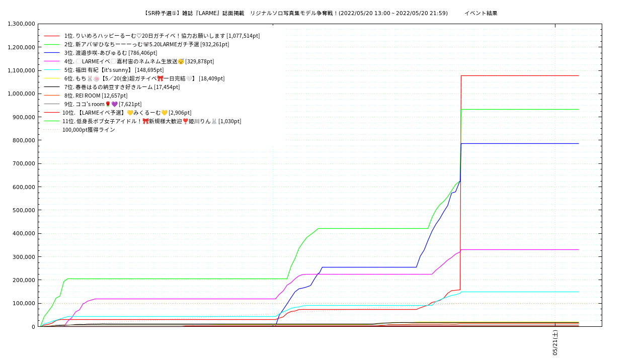The image size is (644, 362).
Task: Click the yellow line swatch for 6位
Action: coord(52,78)
